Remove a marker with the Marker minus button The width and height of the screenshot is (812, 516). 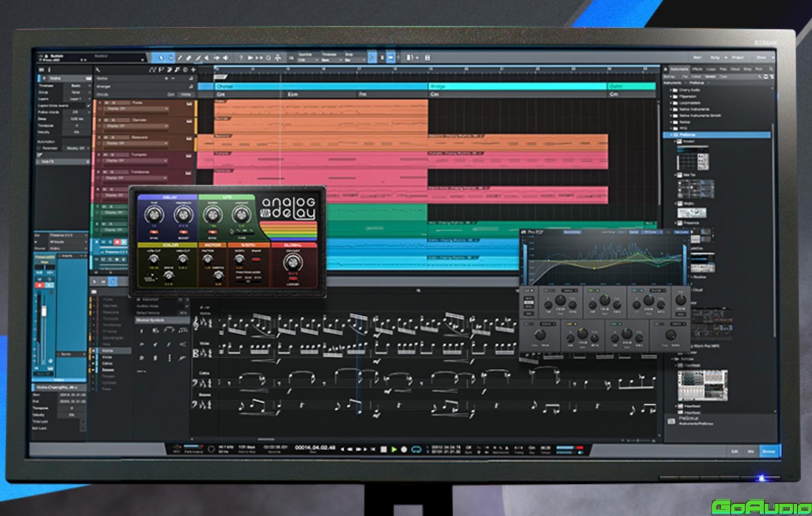tap(173, 78)
